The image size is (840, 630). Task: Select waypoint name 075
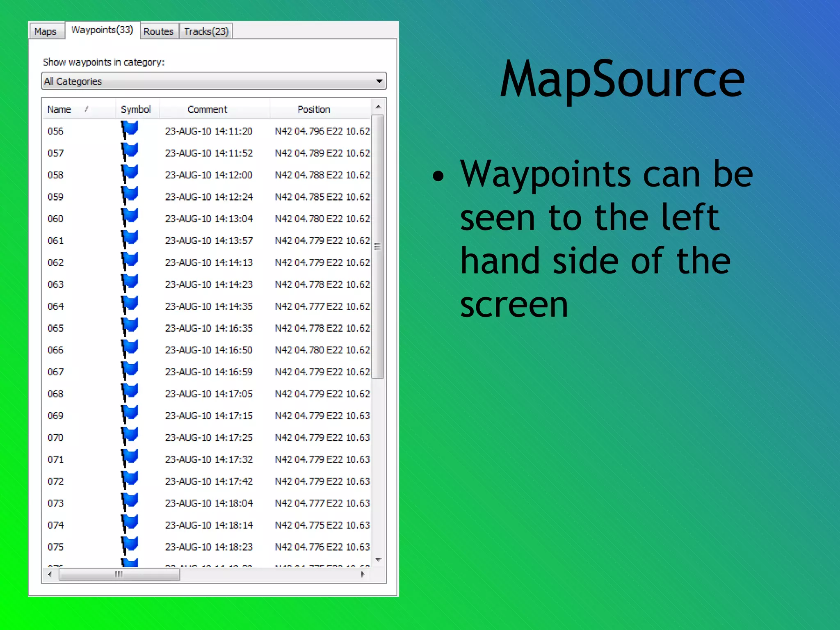(x=55, y=547)
